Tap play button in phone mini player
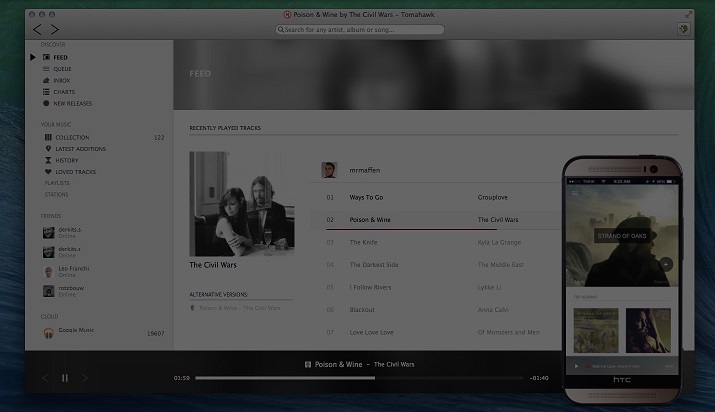 (x=576, y=366)
